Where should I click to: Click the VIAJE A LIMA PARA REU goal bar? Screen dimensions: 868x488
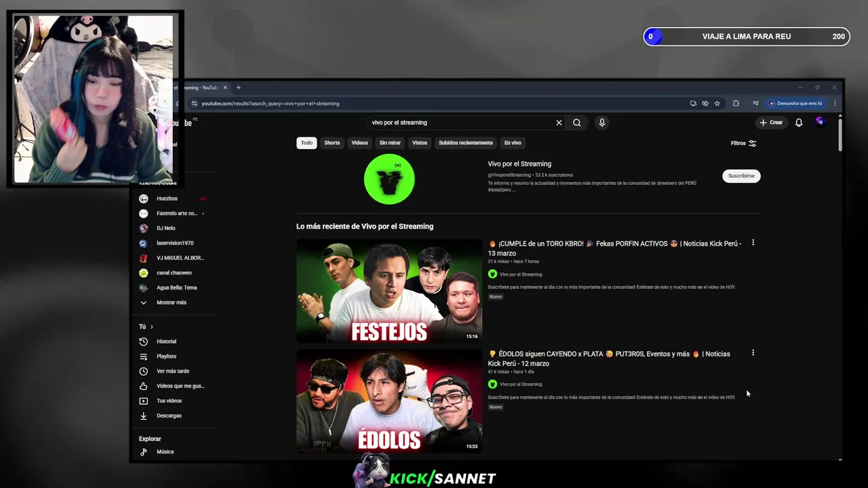tap(747, 37)
